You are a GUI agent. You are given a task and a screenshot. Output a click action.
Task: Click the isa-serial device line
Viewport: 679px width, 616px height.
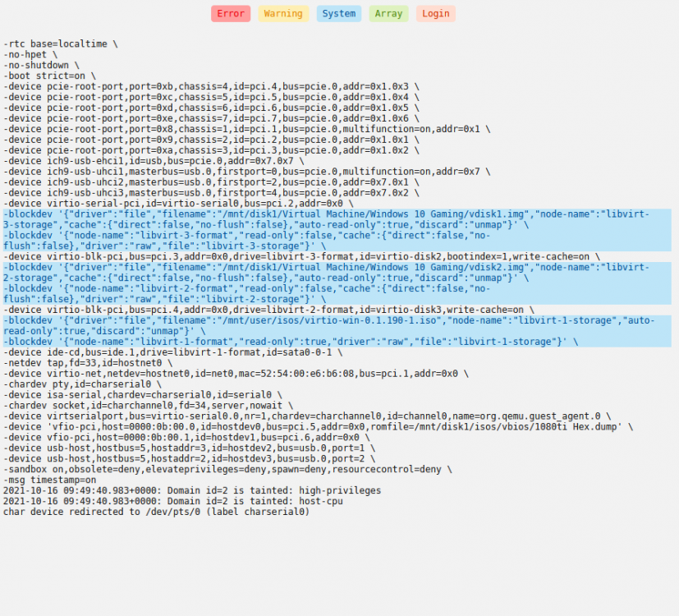pos(143,394)
